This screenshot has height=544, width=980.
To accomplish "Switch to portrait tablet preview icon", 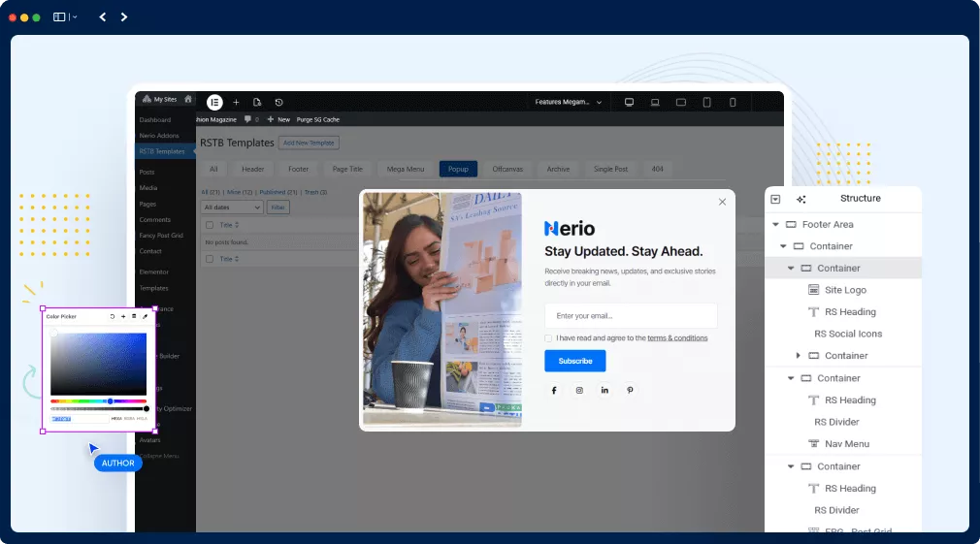I will point(707,103).
